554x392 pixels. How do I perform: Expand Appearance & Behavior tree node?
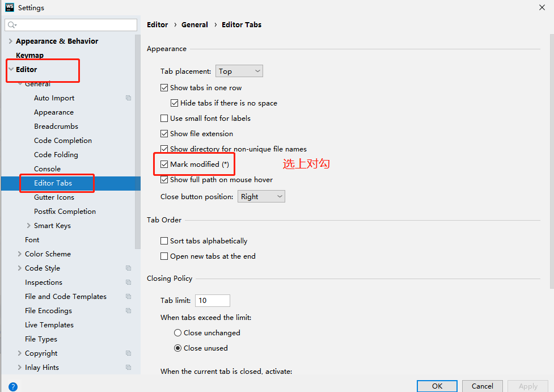pos(10,41)
